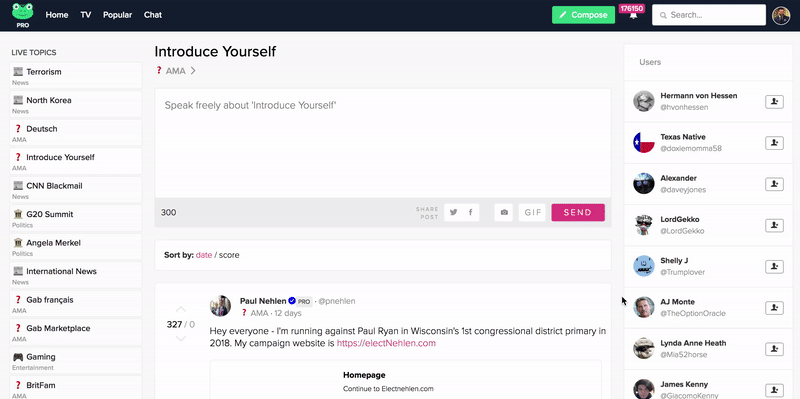Click in the Search field

[x=709, y=15]
